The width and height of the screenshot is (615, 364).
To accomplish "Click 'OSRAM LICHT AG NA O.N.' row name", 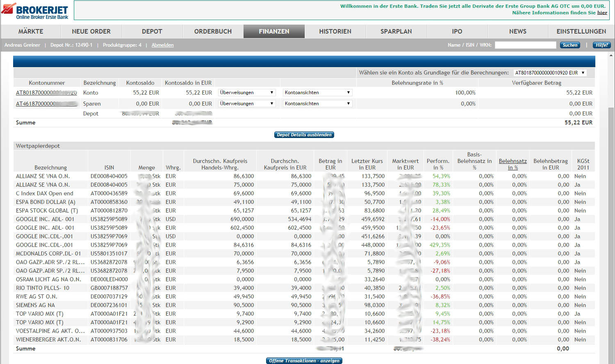I will click(48, 279).
